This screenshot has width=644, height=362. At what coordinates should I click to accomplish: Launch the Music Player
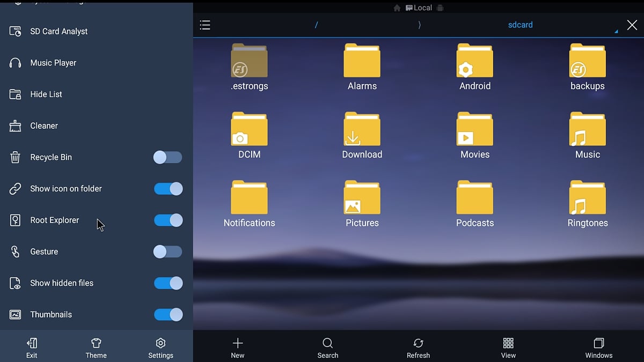pos(53,63)
